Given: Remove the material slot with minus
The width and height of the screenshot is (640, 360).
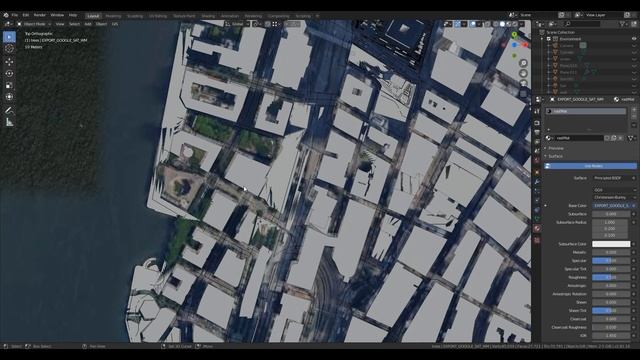Looking at the screenshot, I should click(633, 116).
